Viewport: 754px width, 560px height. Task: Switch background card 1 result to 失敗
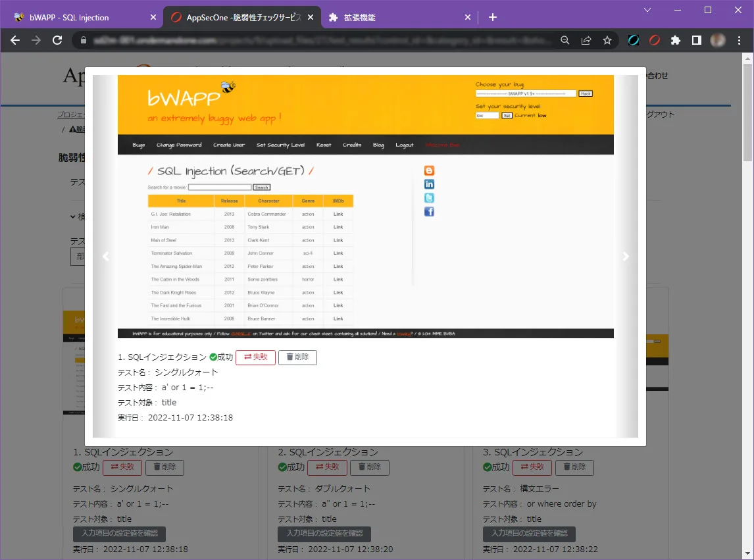click(122, 467)
